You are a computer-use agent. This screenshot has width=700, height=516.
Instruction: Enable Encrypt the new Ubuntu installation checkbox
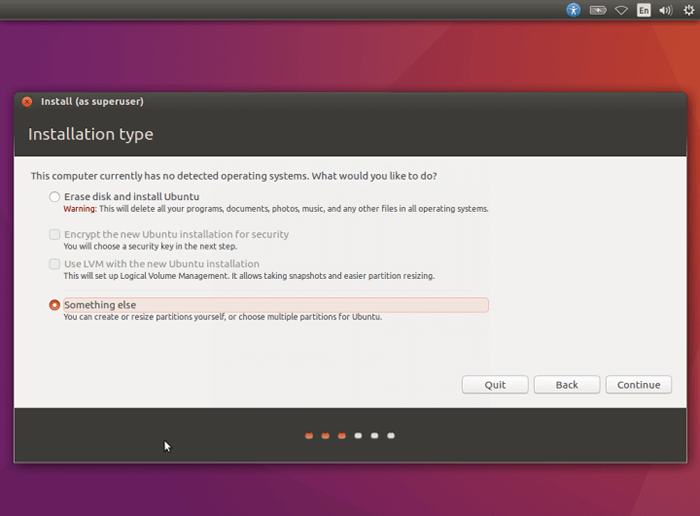(x=54, y=234)
